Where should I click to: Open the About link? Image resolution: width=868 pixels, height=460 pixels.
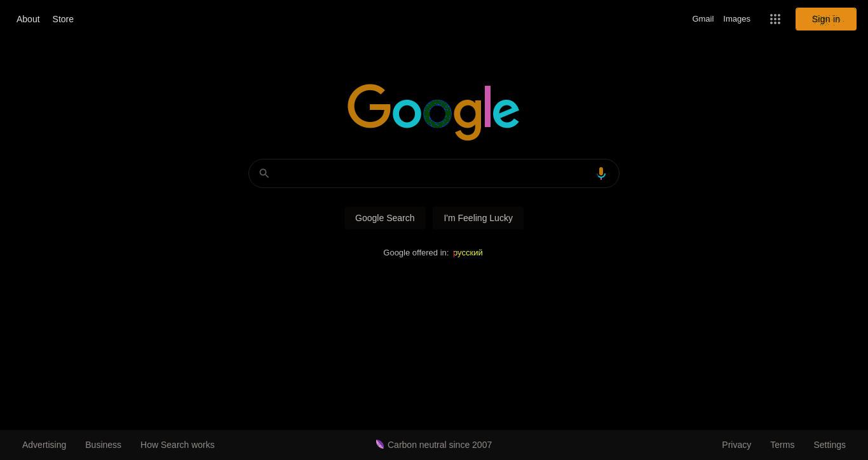28,19
